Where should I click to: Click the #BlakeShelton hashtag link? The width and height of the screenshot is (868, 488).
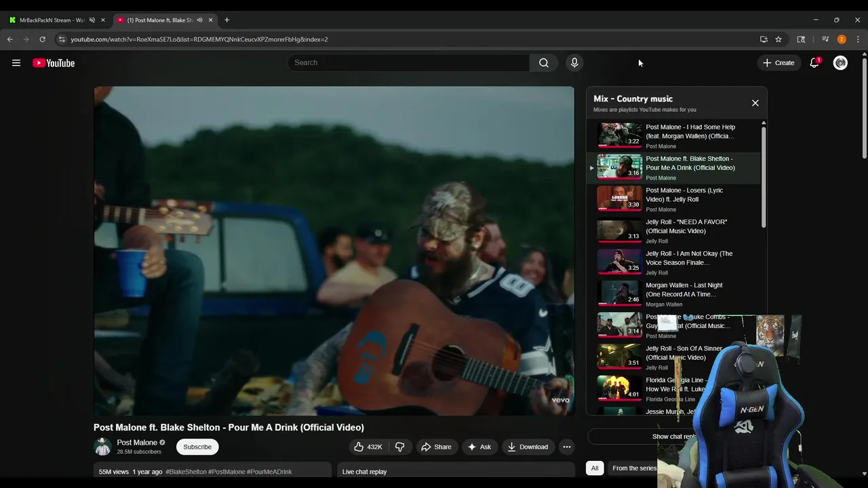click(x=186, y=472)
